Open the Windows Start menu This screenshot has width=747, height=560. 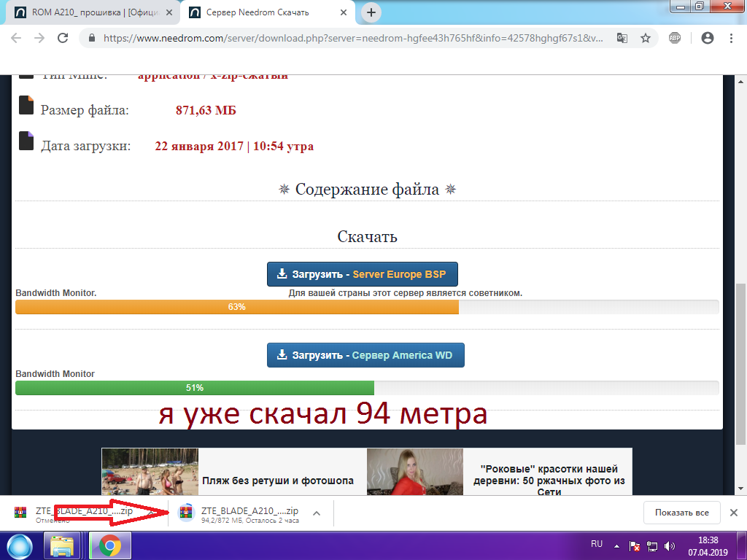[x=20, y=545]
